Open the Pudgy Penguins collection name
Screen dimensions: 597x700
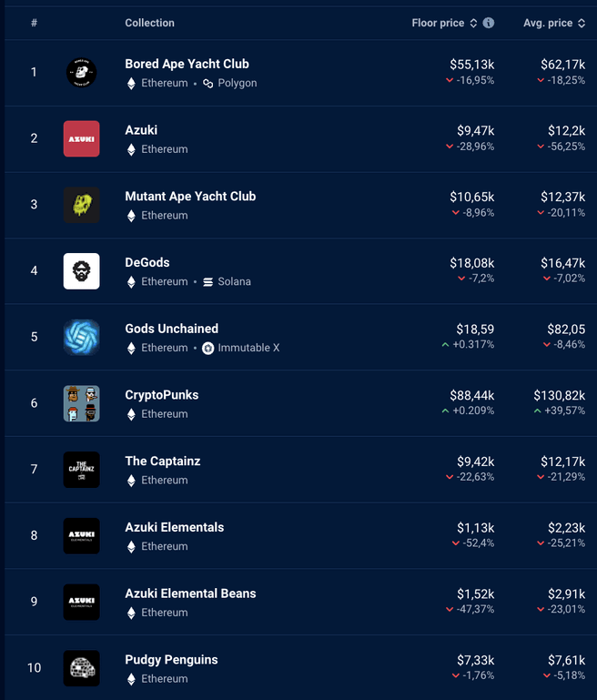(x=171, y=660)
